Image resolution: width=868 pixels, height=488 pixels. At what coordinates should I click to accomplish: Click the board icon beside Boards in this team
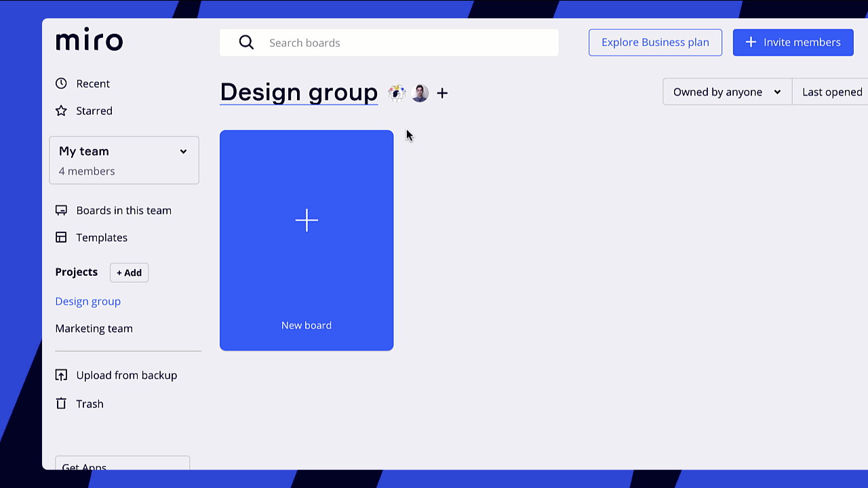(x=61, y=210)
